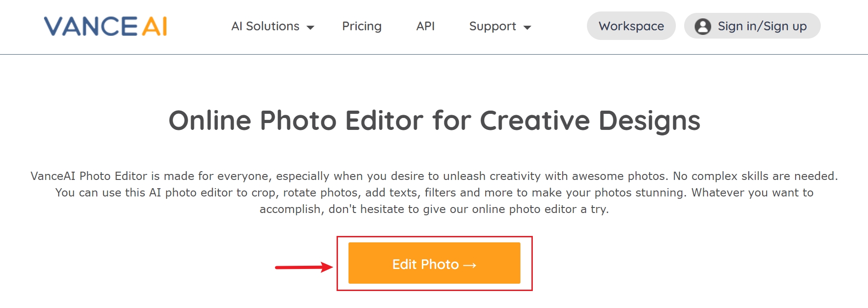Click the Support navigation item
Viewport: 868px width, 308px height.
coord(492,27)
